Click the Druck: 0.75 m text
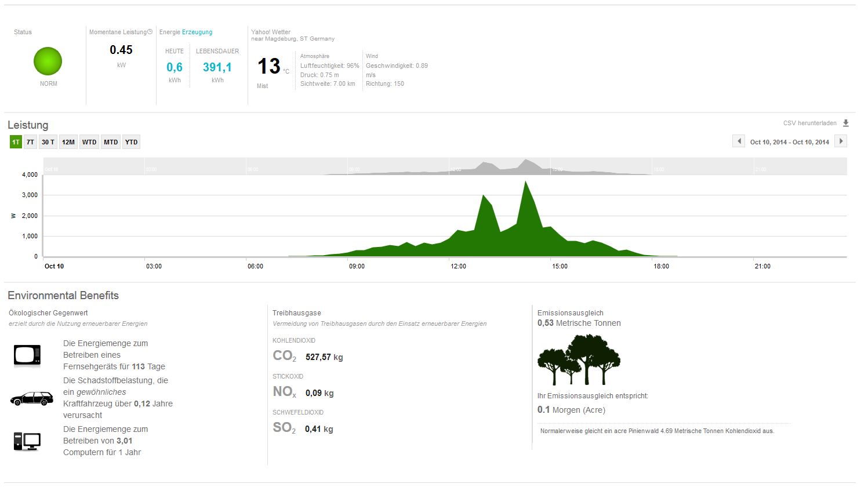Screen dimensions: 868x487 tap(319, 75)
